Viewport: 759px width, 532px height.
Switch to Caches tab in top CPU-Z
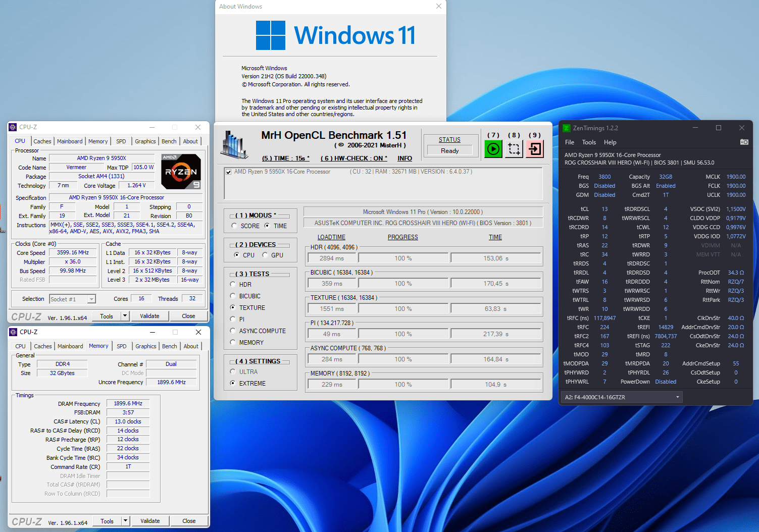pos(42,141)
